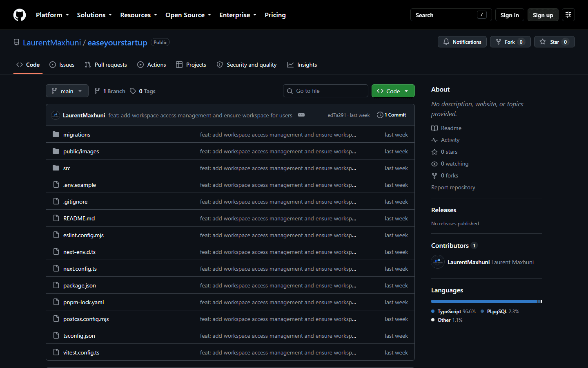Click the Sign in button

click(x=510, y=15)
